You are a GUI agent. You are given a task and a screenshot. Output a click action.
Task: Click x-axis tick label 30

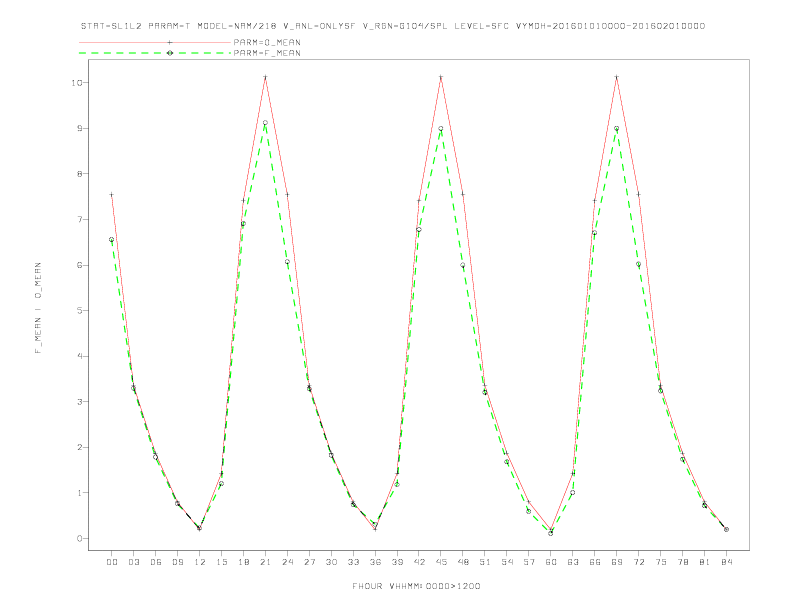331,562
